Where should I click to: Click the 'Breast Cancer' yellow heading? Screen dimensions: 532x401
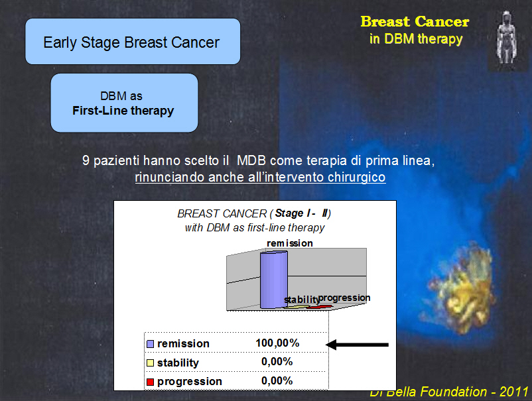tap(415, 22)
